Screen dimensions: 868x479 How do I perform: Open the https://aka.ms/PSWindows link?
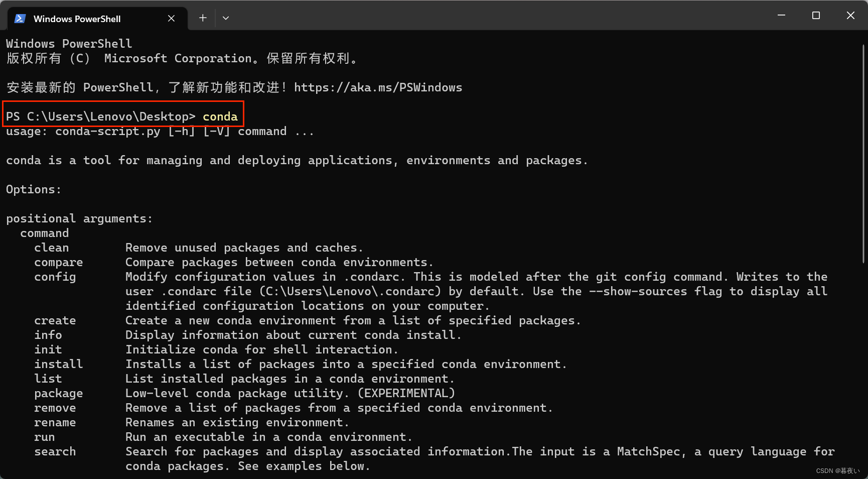coord(378,87)
